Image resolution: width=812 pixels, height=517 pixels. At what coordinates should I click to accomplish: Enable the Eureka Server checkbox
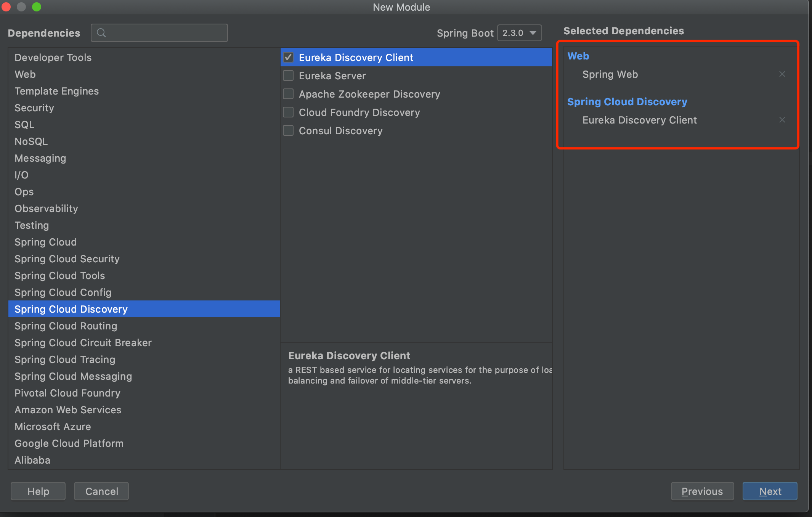pyautogui.click(x=288, y=75)
